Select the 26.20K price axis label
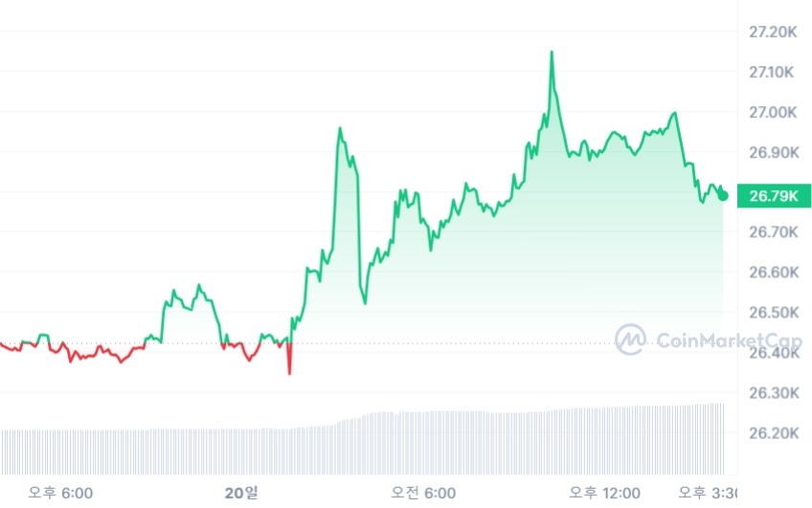Image resolution: width=812 pixels, height=508 pixels. (x=773, y=433)
